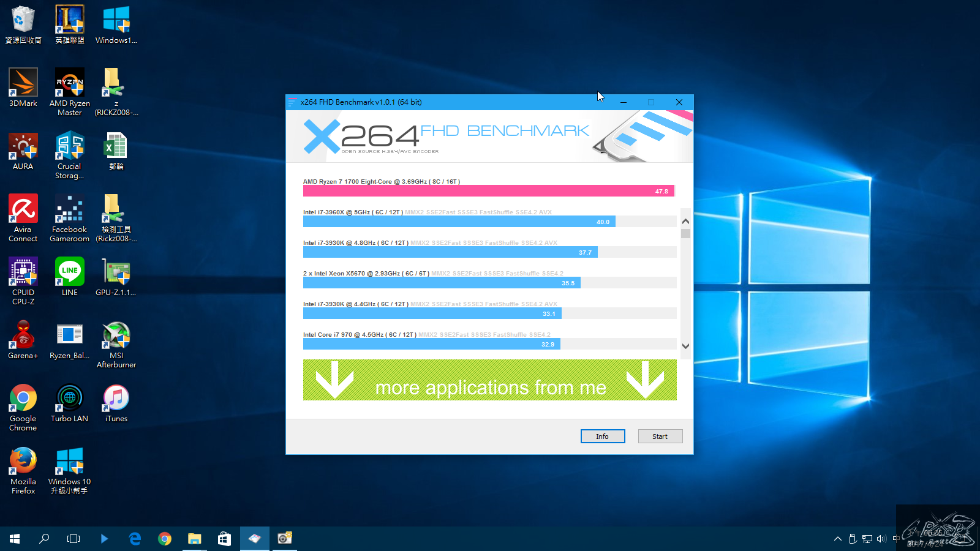980x551 pixels.
Task: Open Crucial Storage Executive shortcut
Action: (70, 155)
